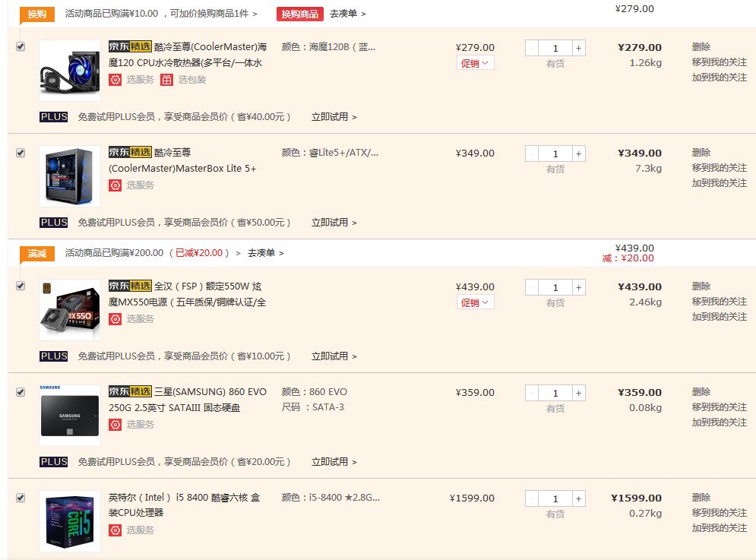The image size is (756, 560).
Task: Delete the MasterBox case from cart
Action: pos(701,153)
